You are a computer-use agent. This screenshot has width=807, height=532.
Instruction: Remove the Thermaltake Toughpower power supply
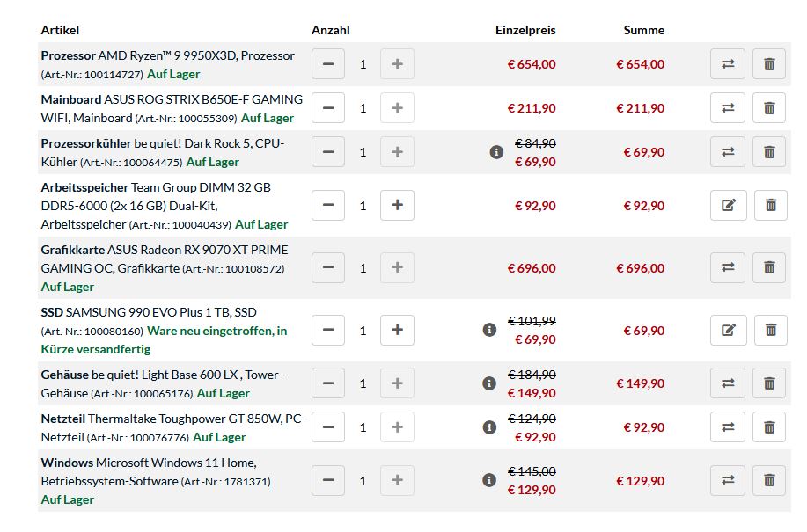(x=769, y=426)
